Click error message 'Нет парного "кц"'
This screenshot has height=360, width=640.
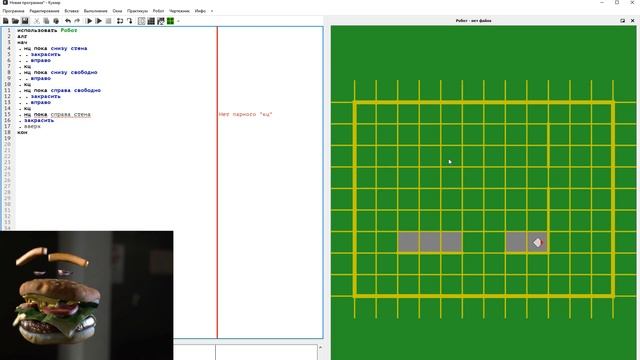coord(245,114)
